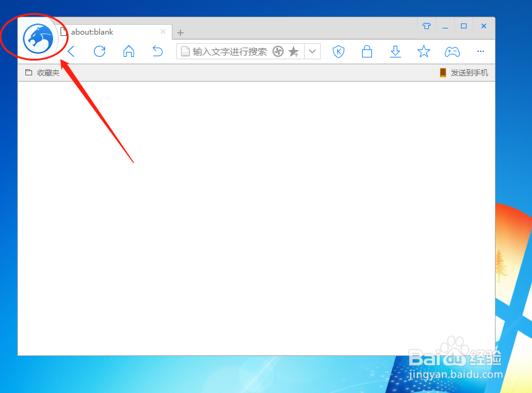Refresh the page with reload icon
This screenshot has height=393, width=532.
[x=99, y=51]
